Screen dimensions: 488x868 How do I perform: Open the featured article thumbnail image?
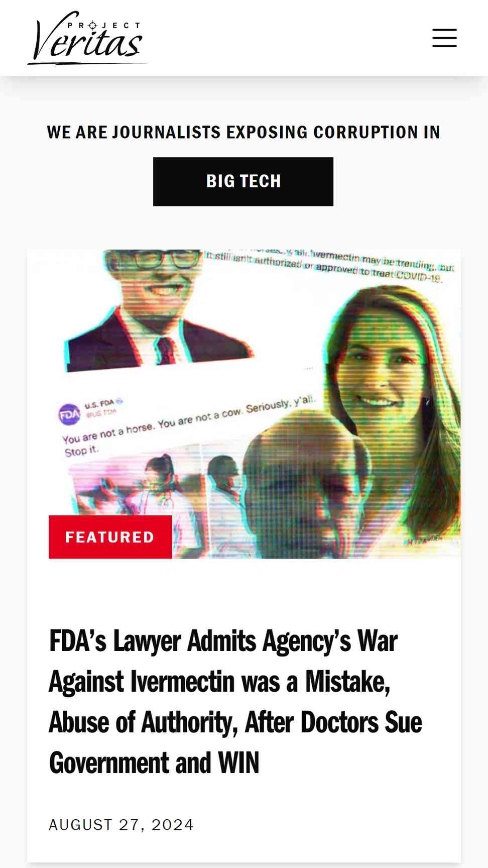coord(244,404)
